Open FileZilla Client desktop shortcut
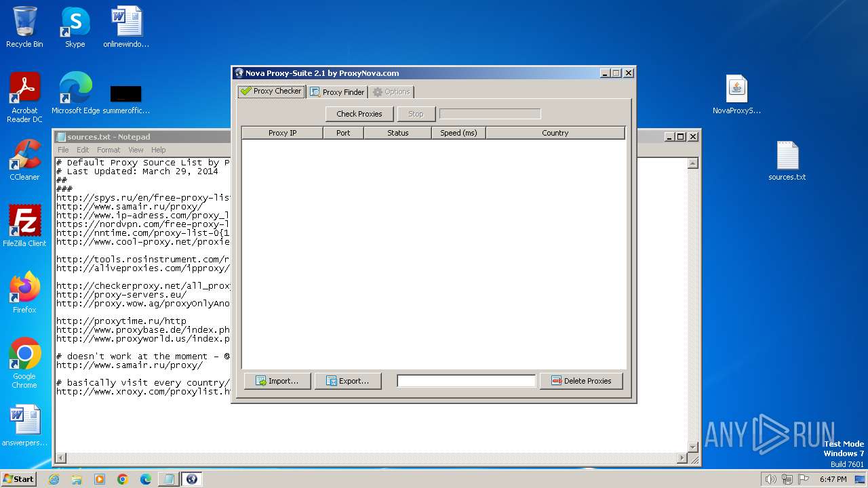 [x=24, y=226]
